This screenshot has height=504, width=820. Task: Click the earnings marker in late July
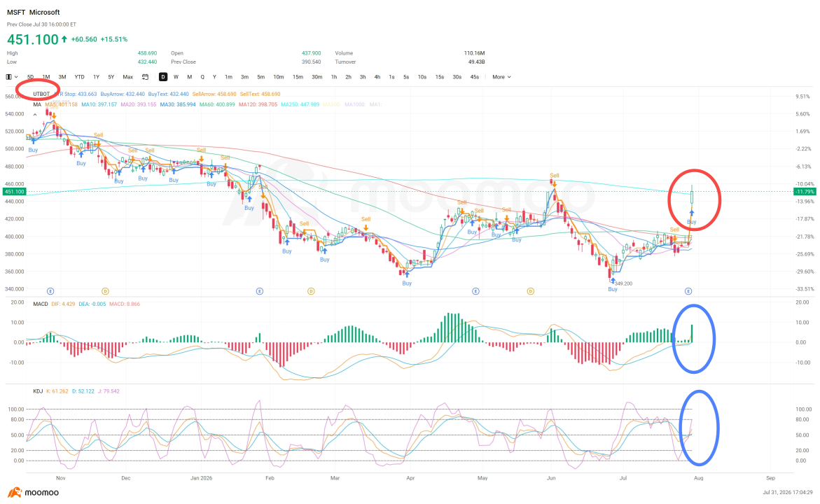point(688,291)
